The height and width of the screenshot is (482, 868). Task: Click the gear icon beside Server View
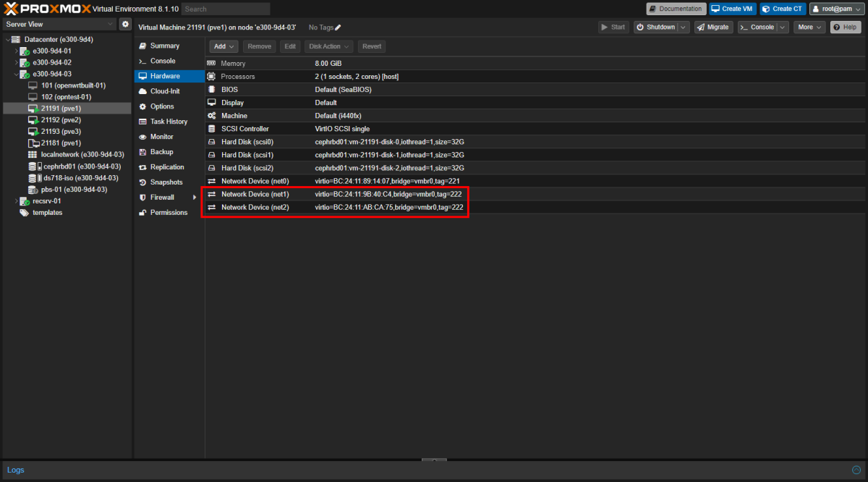(x=125, y=24)
